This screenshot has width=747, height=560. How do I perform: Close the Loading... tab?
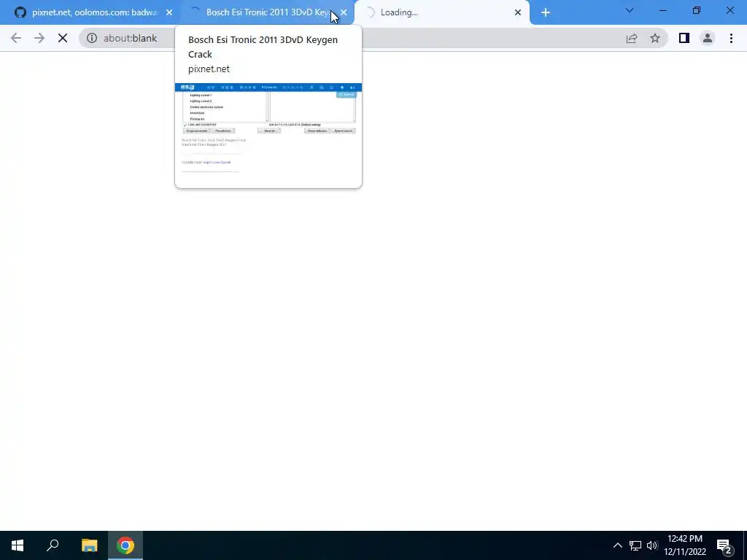(518, 12)
